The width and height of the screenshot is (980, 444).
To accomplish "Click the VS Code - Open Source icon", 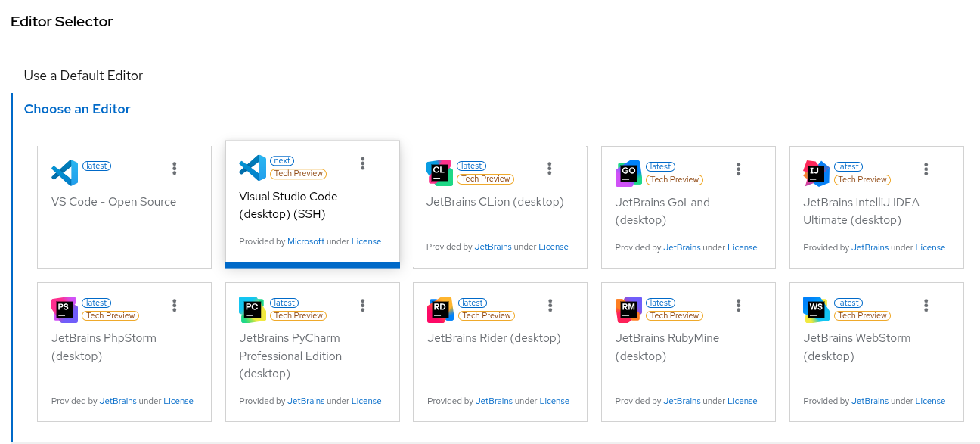I will click(x=64, y=173).
